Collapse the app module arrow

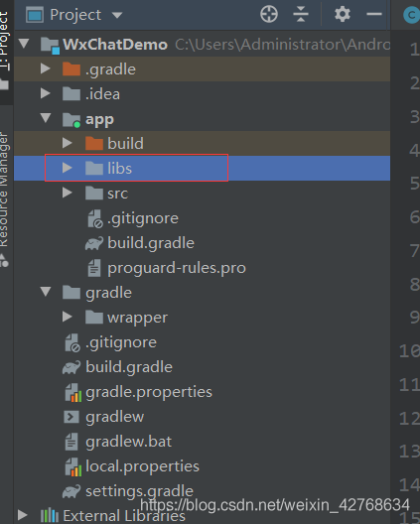pos(46,118)
